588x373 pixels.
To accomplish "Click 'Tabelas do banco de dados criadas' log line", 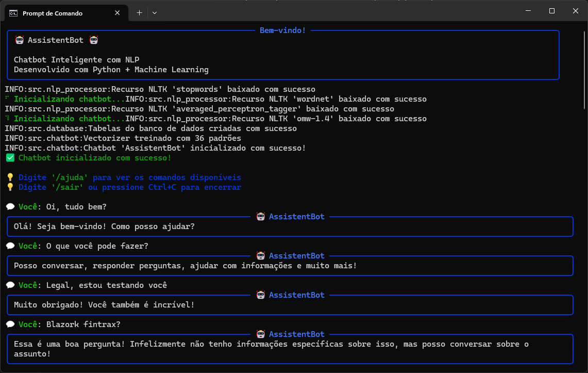I will click(x=151, y=128).
